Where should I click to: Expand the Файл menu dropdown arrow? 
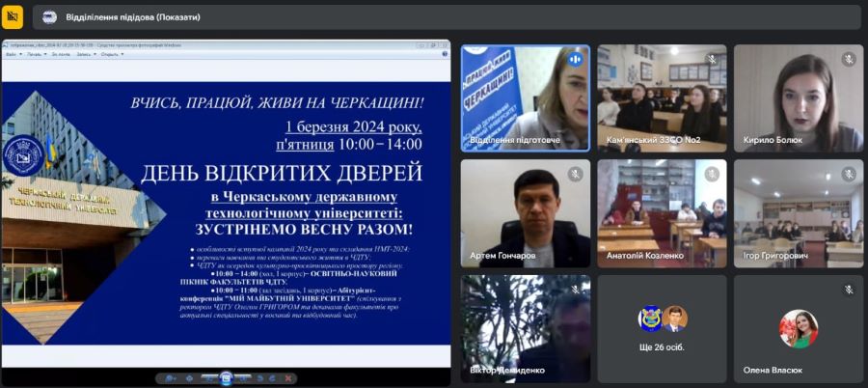[x=21, y=54]
